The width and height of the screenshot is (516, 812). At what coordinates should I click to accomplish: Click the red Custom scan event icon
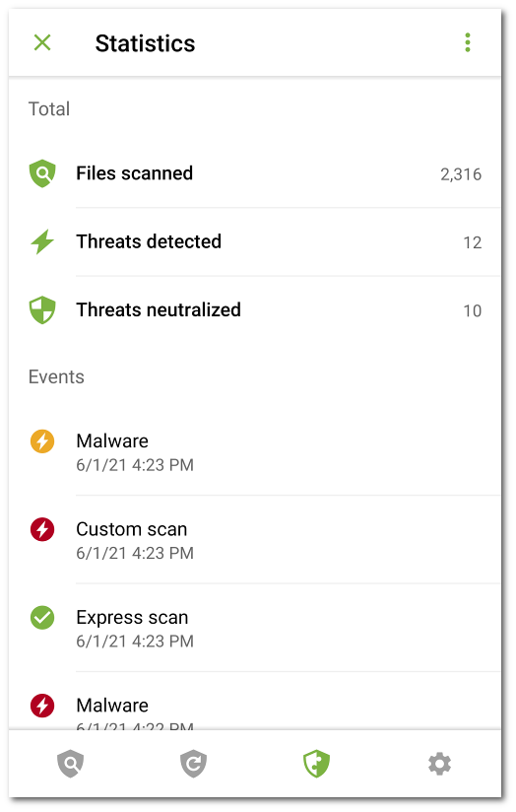42,529
